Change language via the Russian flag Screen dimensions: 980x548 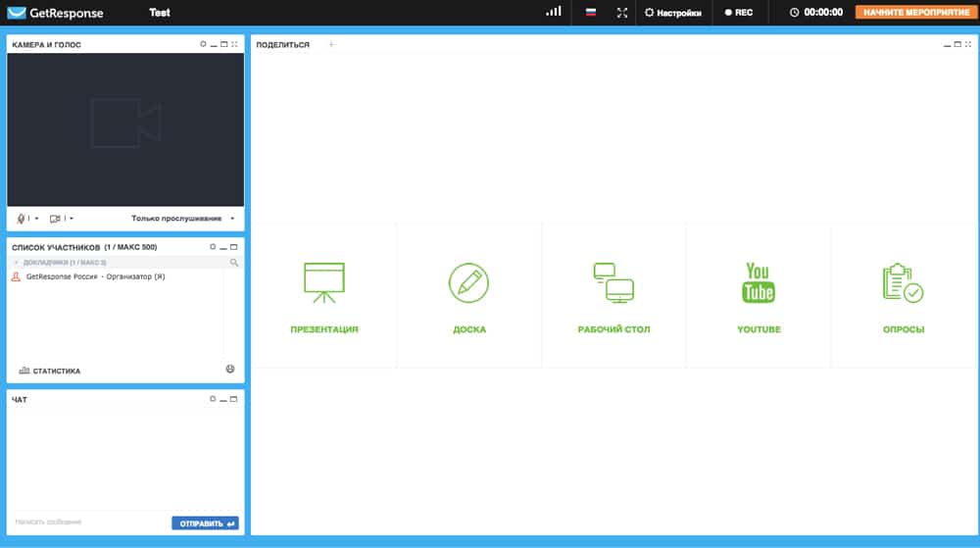pos(591,12)
